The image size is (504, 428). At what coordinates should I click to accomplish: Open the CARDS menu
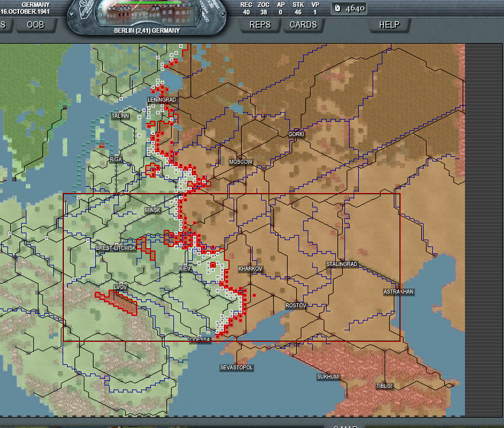coord(303,25)
